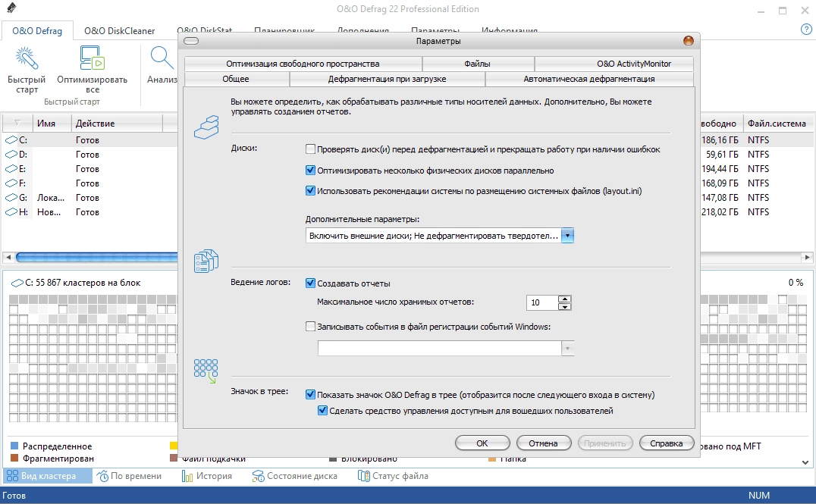Click the Оптимизировать все icon
The width and height of the screenshot is (816, 504).
[x=92, y=58]
